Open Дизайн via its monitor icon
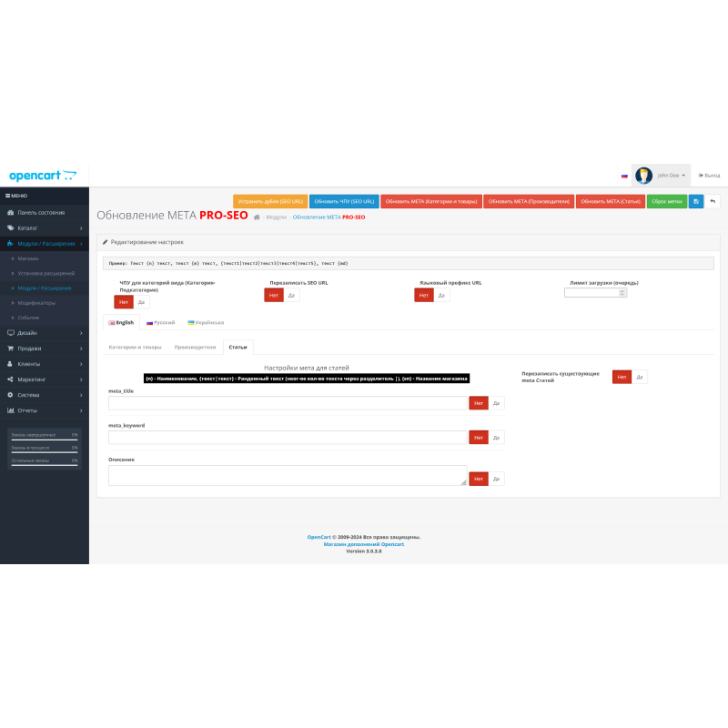The width and height of the screenshot is (728, 728). (10, 333)
